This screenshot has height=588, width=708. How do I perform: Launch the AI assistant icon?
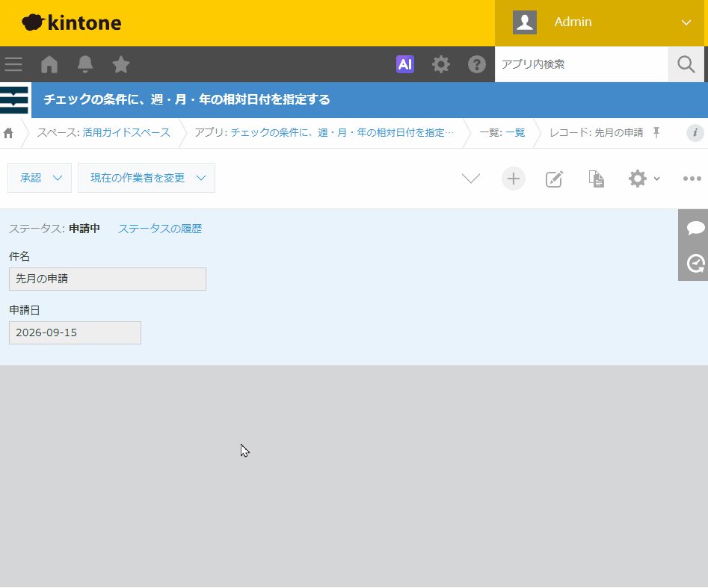coord(405,64)
